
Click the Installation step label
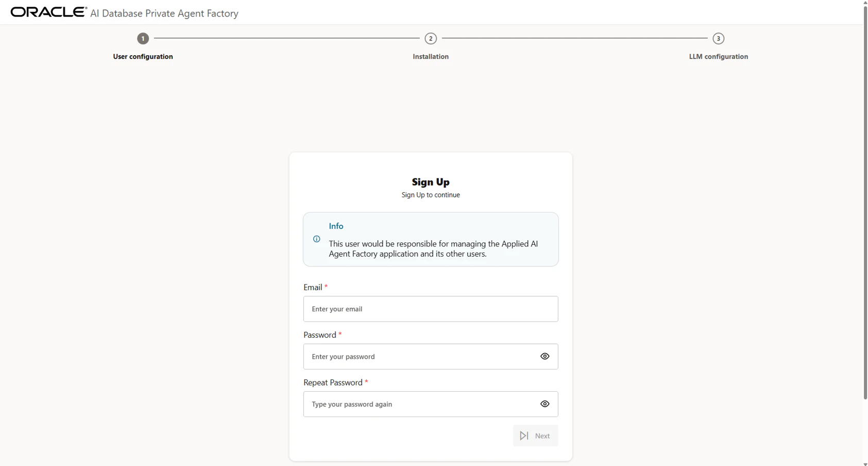(431, 57)
